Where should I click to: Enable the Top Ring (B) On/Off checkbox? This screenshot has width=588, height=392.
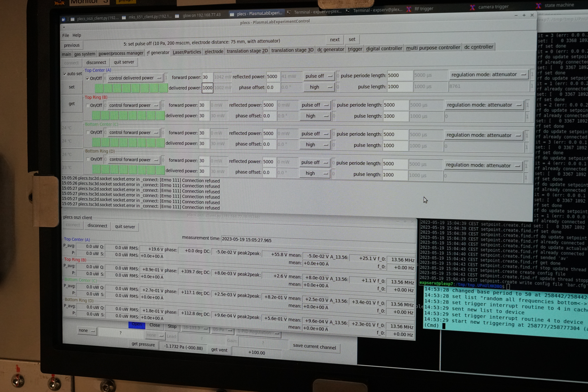88,106
